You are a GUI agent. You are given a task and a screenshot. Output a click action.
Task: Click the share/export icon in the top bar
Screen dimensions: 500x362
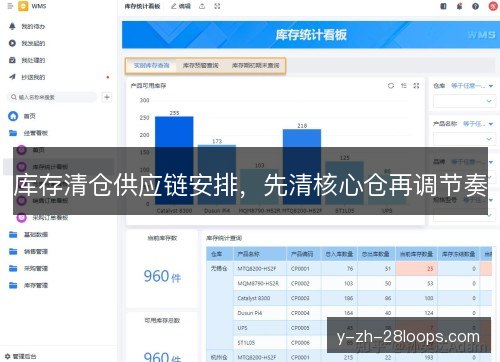tap(202, 6)
